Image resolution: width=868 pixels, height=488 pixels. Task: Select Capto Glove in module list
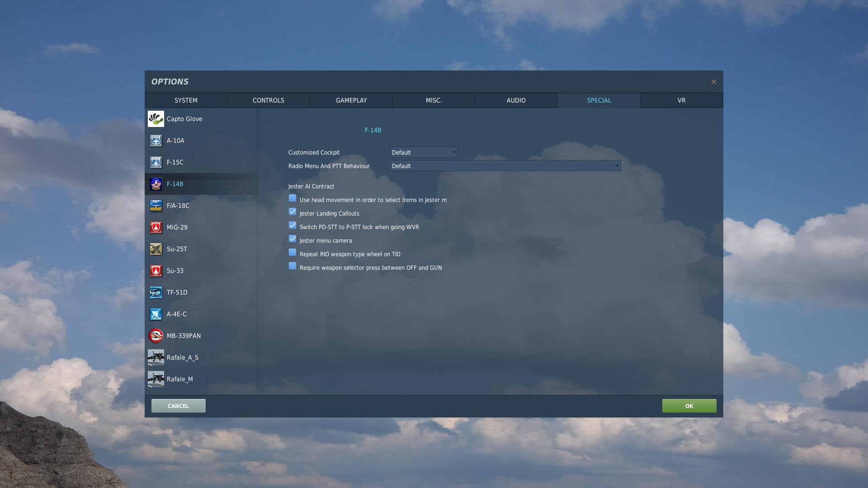201,119
